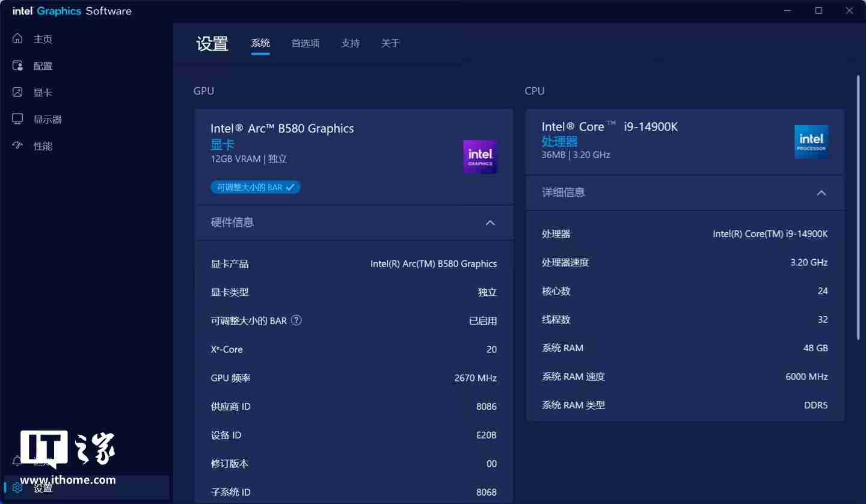
Task: Open the 可调整大小的 BAR help question mark
Action: point(296,320)
